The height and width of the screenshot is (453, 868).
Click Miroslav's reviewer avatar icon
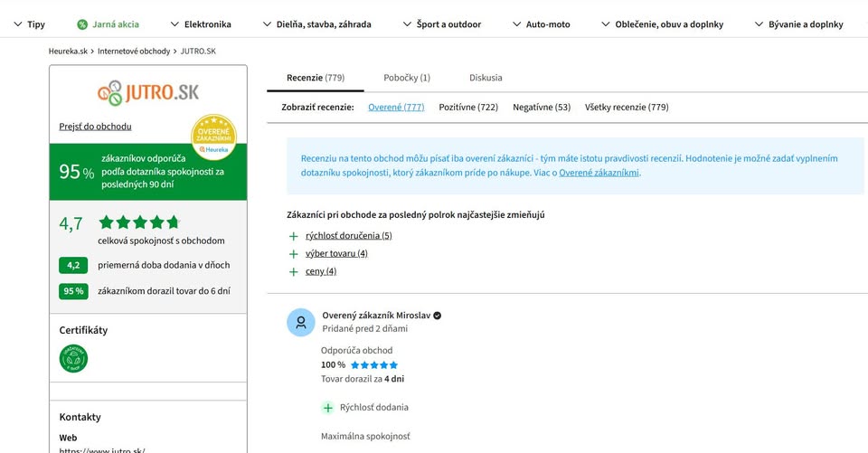click(300, 322)
